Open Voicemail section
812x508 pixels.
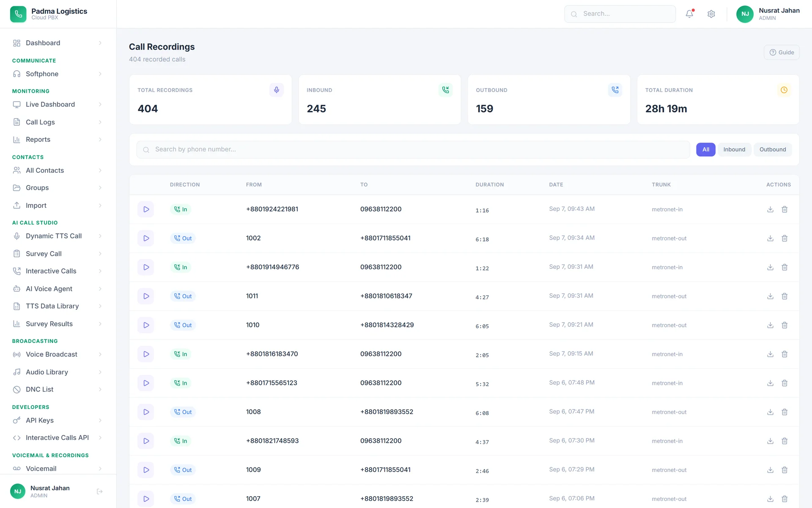point(58,469)
